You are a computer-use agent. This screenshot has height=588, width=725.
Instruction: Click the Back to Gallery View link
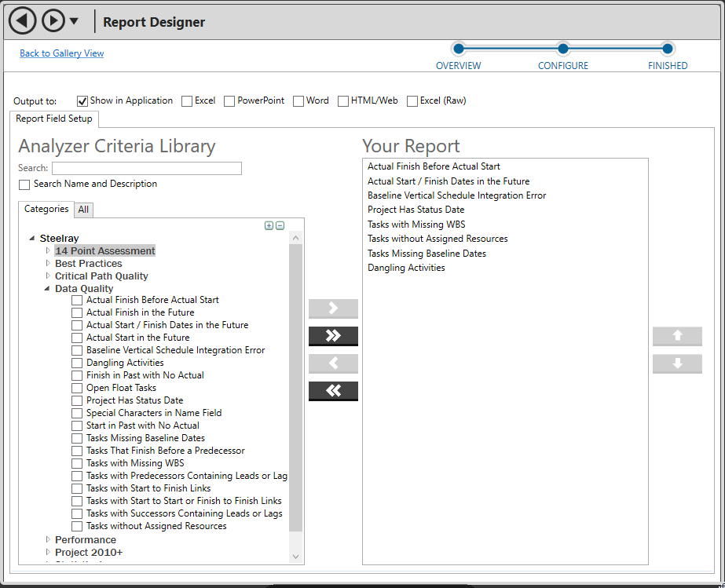61,53
